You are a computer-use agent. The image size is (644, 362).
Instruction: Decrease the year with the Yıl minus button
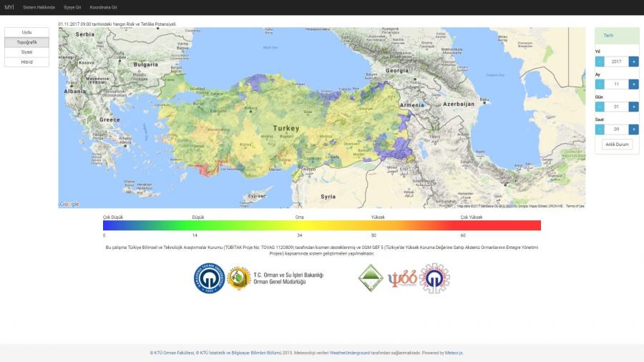(x=600, y=62)
